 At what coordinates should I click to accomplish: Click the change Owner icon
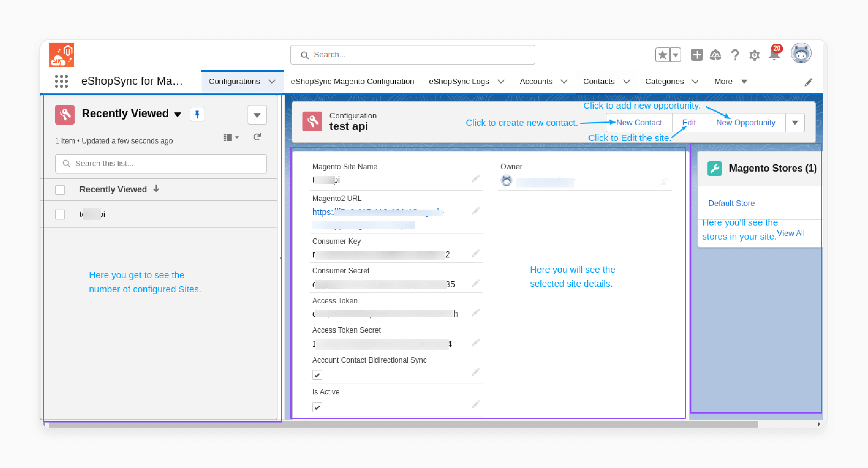coord(664,181)
